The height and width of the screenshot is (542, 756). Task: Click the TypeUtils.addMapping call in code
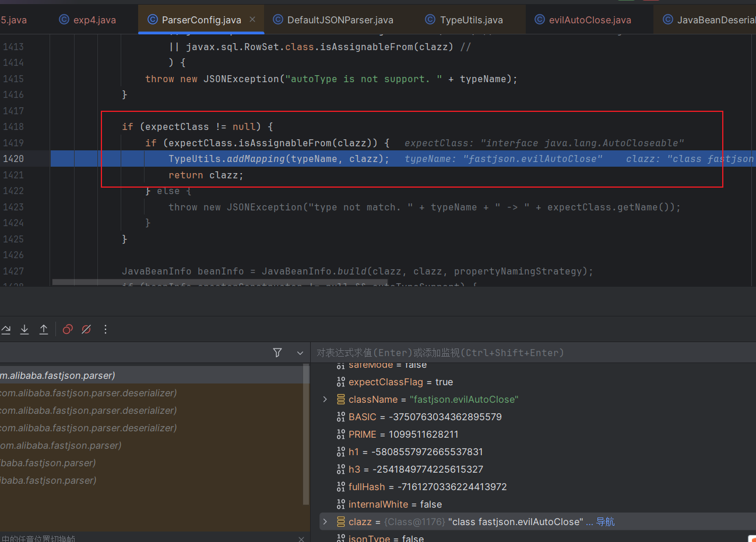(279, 159)
